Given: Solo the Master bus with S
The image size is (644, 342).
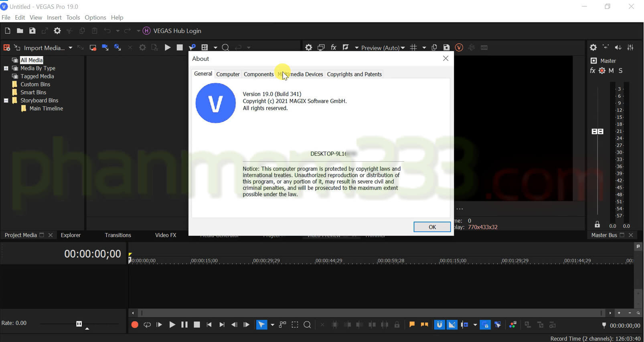Looking at the screenshot, I should (x=620, y=71).
